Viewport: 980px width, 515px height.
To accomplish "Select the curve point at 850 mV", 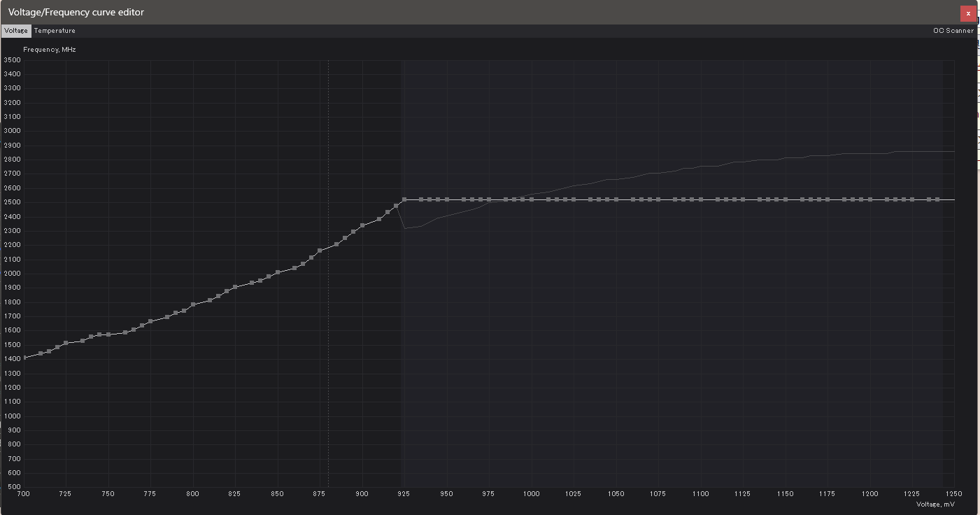I will tap(278, 271).
